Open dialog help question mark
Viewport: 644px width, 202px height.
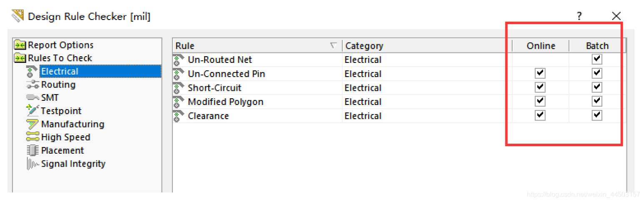click(x=579, y=16)
